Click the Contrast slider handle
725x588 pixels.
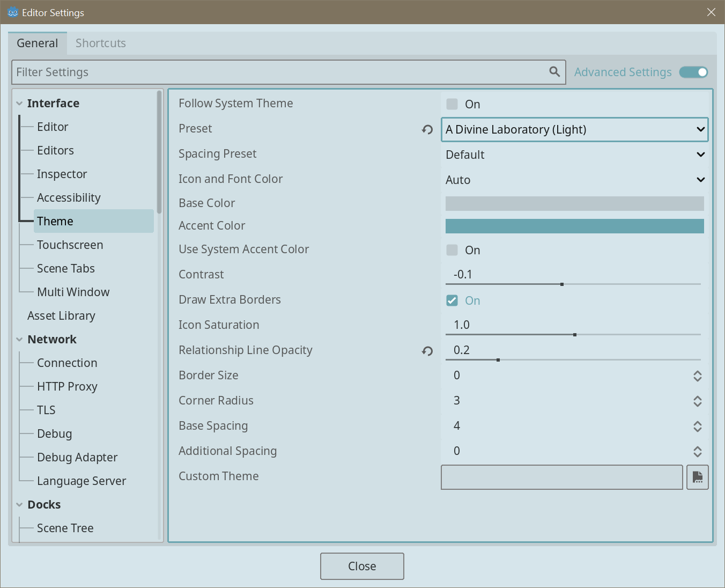(x=562, y=284)
